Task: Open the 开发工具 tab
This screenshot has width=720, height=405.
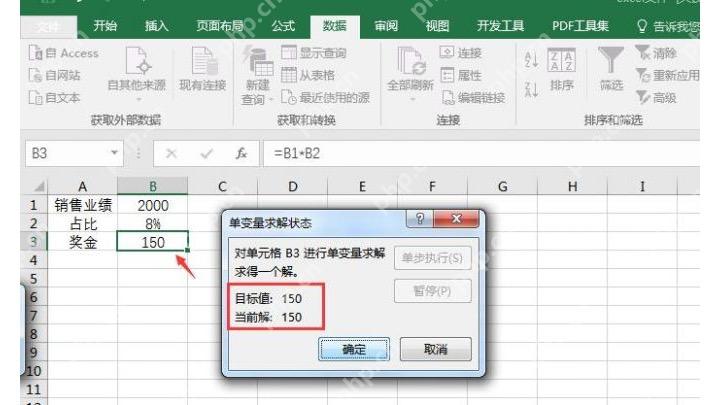Action: [500, 26]
